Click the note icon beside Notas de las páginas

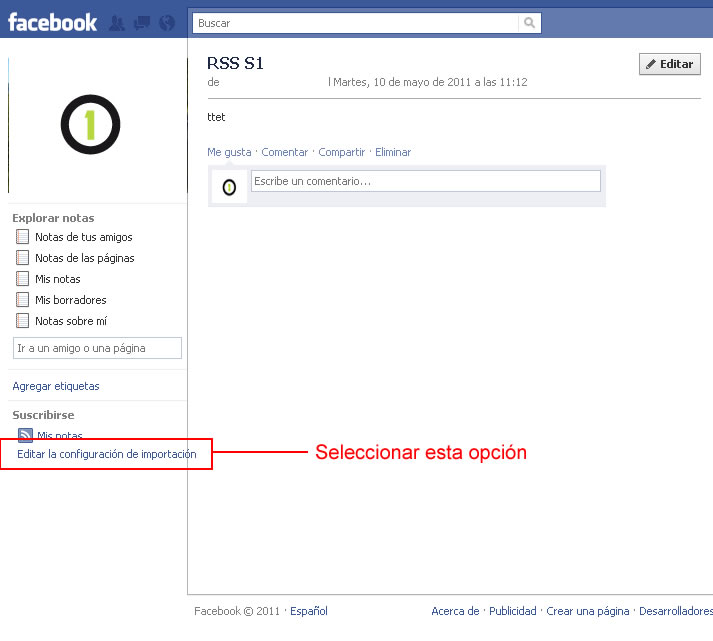(22, 257)
